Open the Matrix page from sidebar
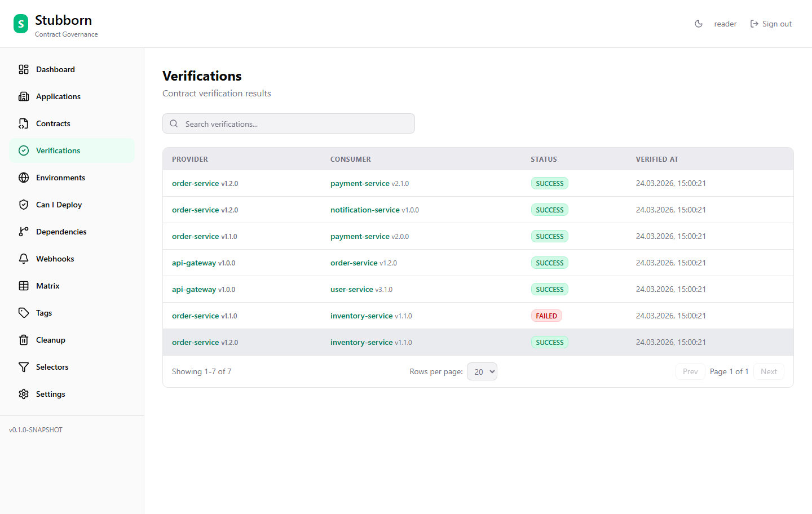812x514 pixels. pos(47,286)
